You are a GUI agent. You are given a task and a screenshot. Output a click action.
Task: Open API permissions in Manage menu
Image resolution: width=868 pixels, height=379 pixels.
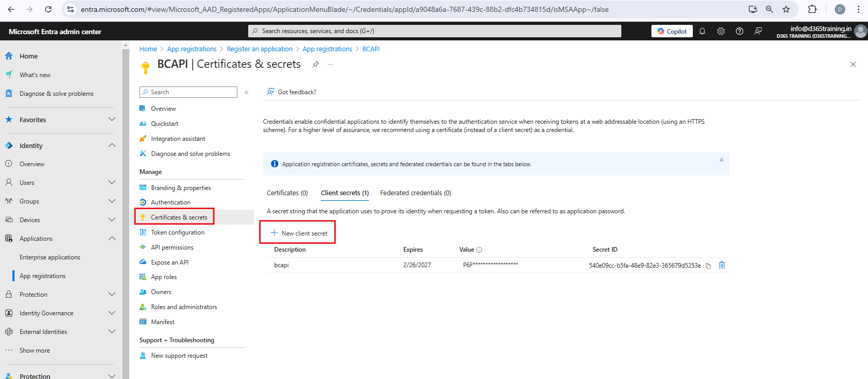pyautogui.click(x=172, y=247)
